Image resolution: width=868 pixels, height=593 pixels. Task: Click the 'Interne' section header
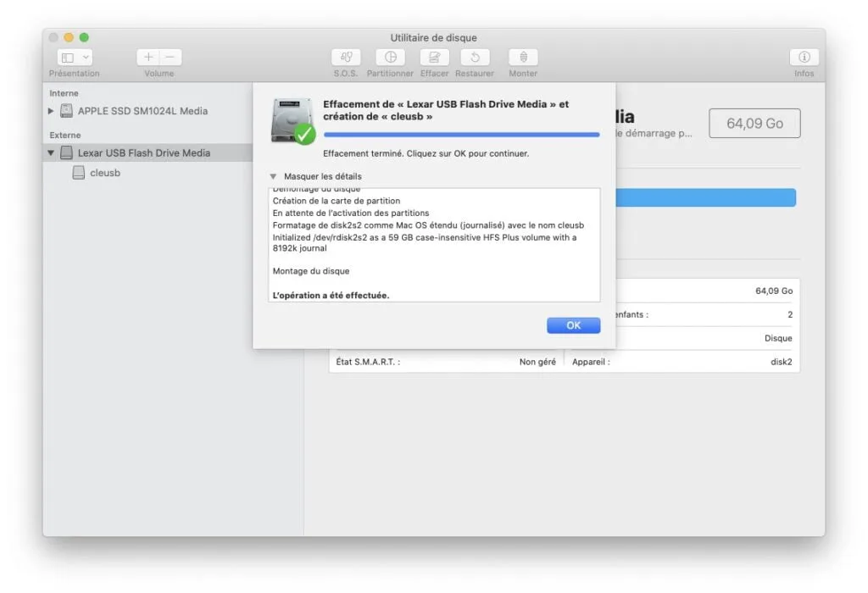pyautogui.click(x=64, y=93)
